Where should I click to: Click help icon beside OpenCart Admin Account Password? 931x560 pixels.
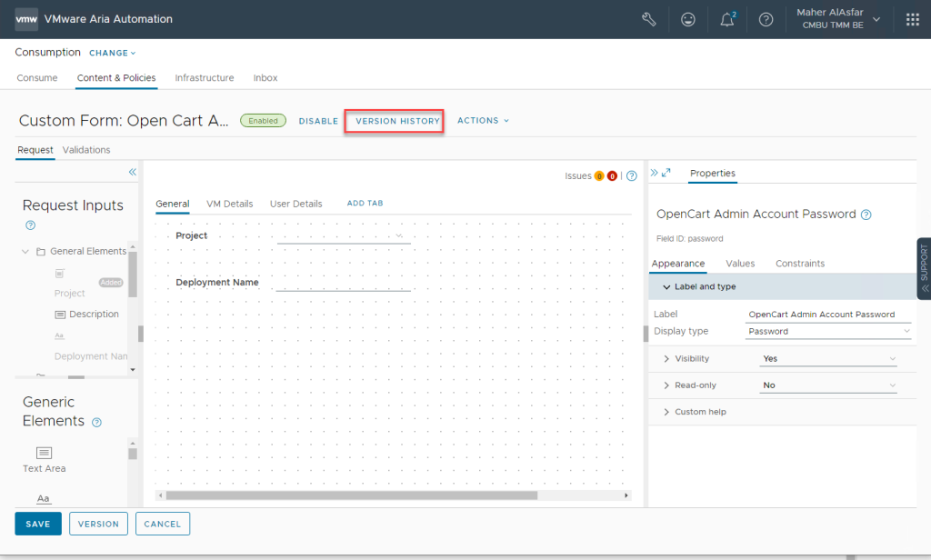866,215
